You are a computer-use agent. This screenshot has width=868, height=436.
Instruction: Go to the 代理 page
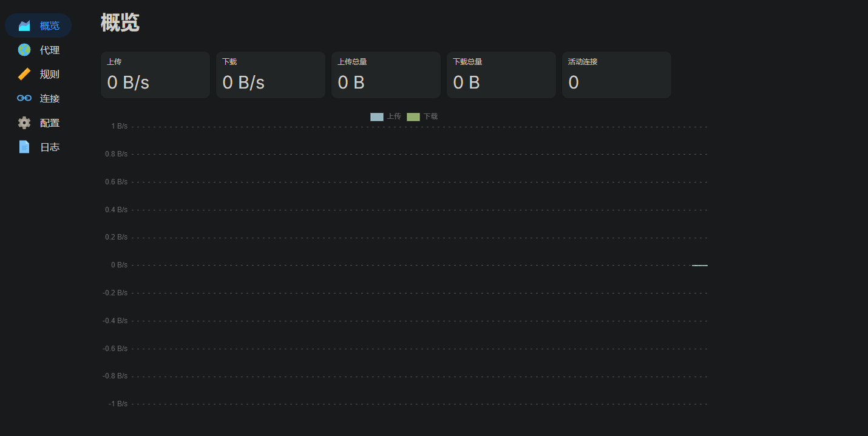pos(50,50)
